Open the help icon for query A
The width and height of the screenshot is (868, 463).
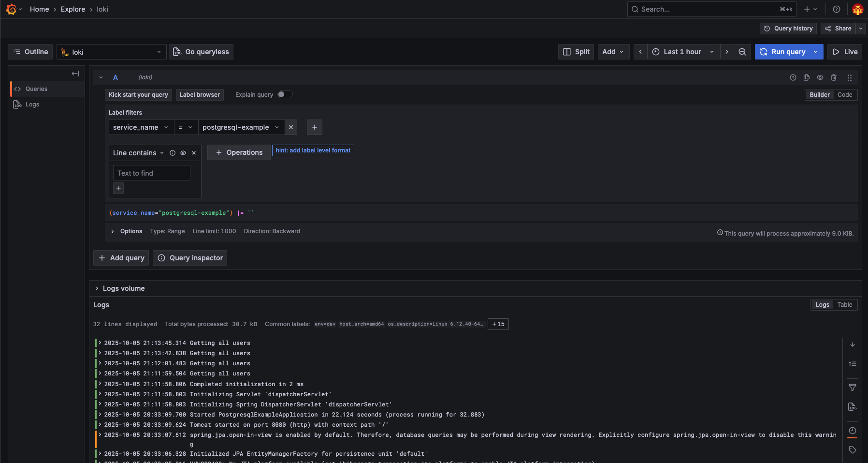[x=793, y=77]
